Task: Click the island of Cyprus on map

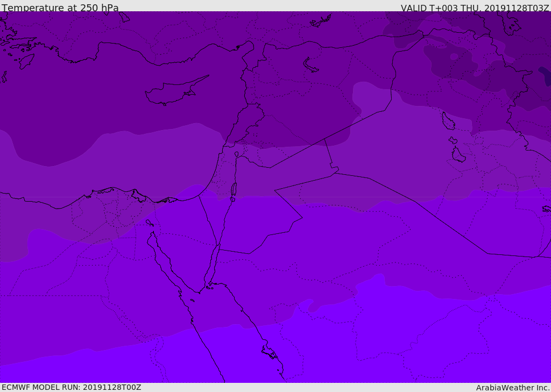Action: (176, 91)
